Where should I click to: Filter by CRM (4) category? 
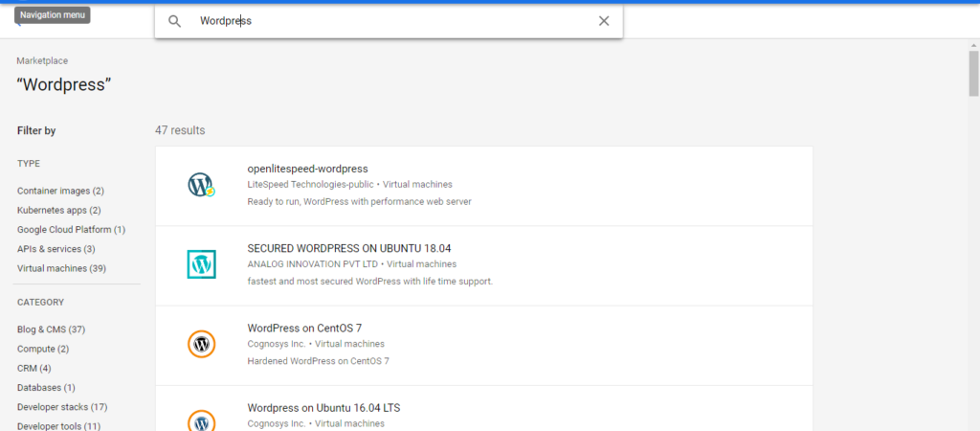[34, 368]
